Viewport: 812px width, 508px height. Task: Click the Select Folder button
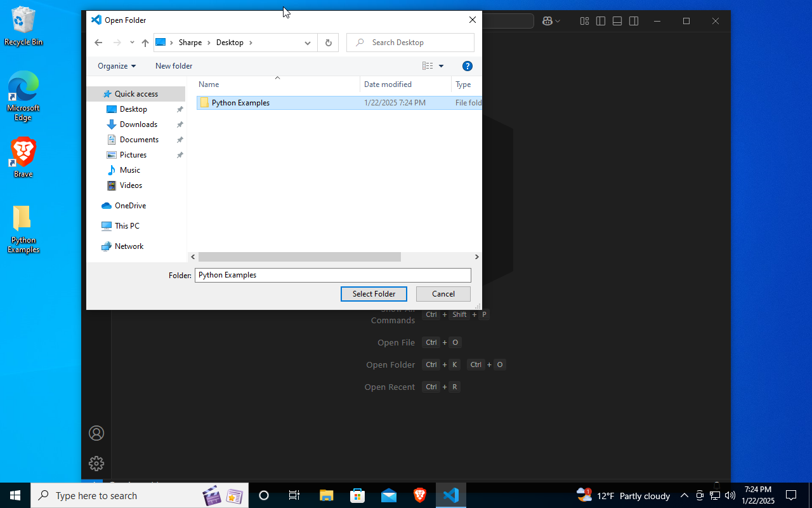click(x=374, y=294)
